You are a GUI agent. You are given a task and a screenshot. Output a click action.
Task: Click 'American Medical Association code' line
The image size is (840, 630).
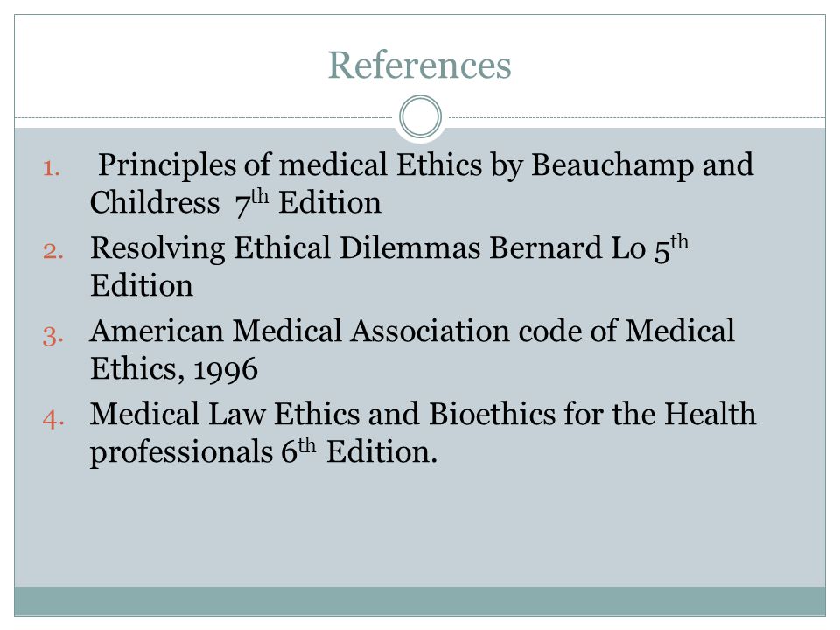[x=412, y=331]
